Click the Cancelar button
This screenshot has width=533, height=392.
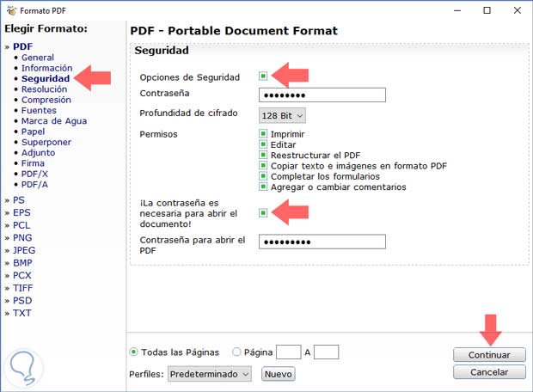pyautogui.click(x=489, y=372)
